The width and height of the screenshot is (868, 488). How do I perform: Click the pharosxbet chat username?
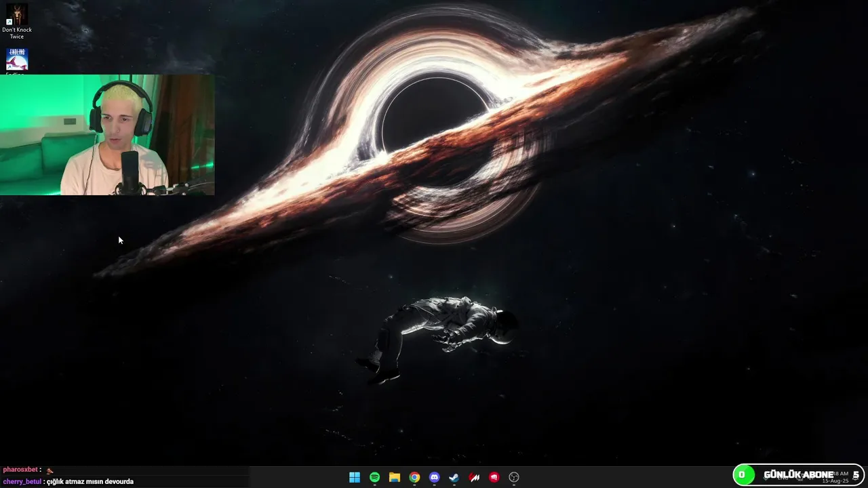(x=20, y=470)
